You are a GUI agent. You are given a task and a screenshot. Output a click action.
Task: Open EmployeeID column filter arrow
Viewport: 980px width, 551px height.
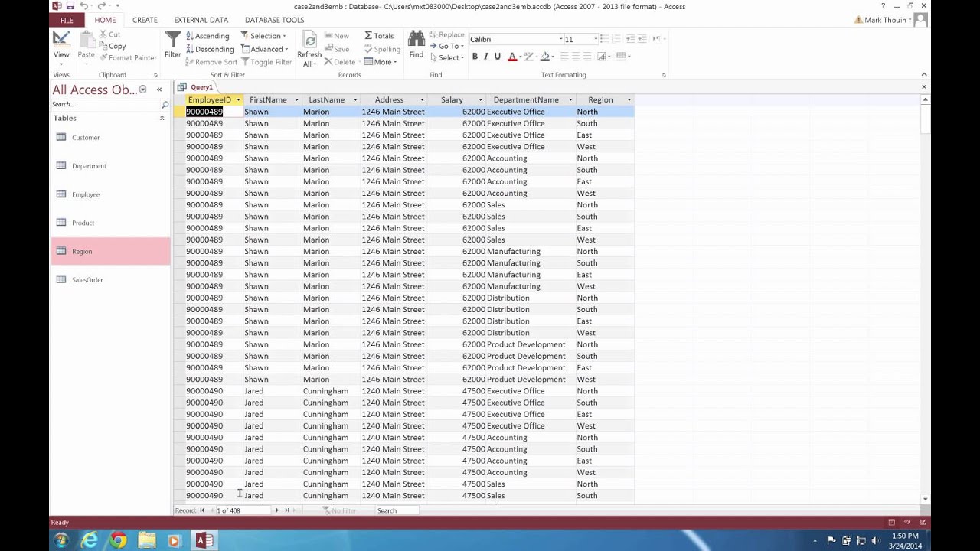click(238, 100)
